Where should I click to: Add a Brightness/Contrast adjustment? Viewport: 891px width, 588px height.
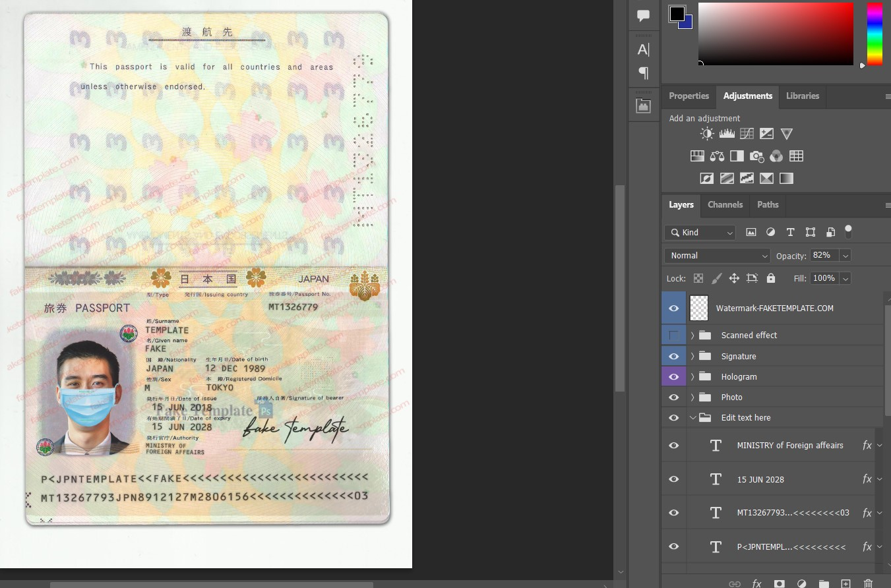click(x=706, y=133)
